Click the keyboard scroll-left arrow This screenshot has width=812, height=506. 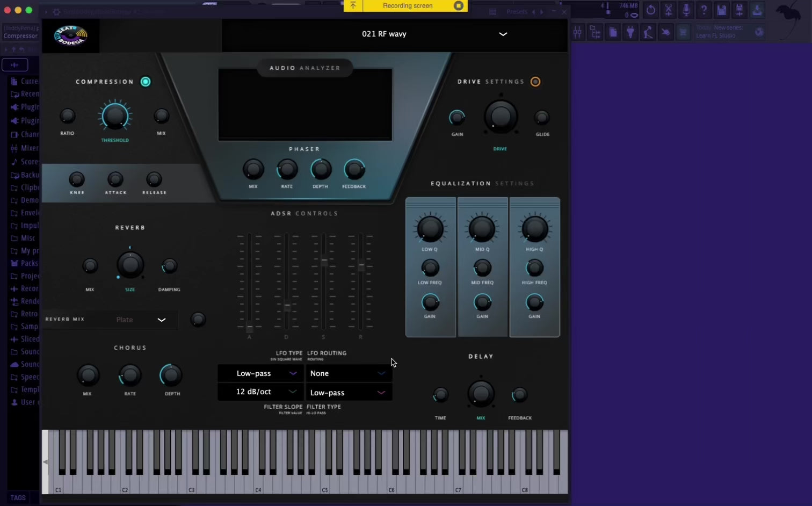(45, 462)
